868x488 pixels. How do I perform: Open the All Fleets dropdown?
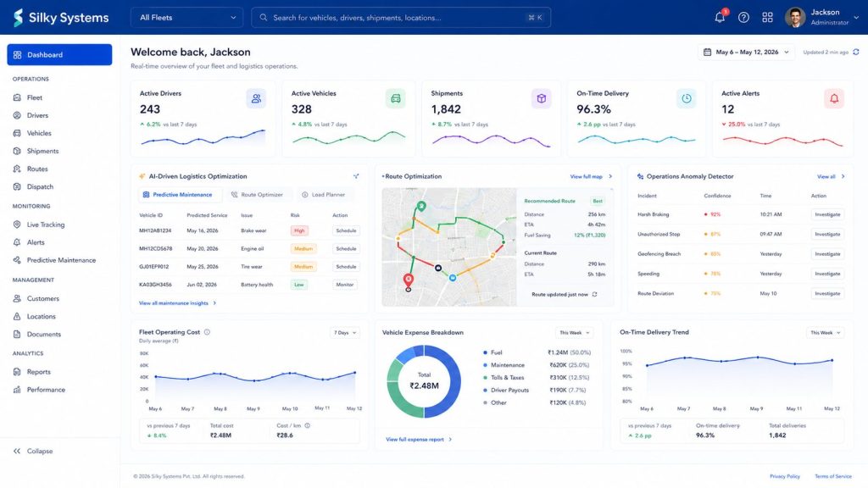pos(187,18)
